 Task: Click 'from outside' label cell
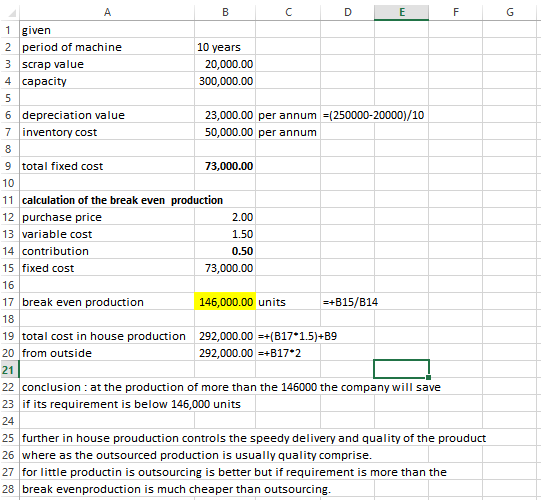(x=107, y=353)
